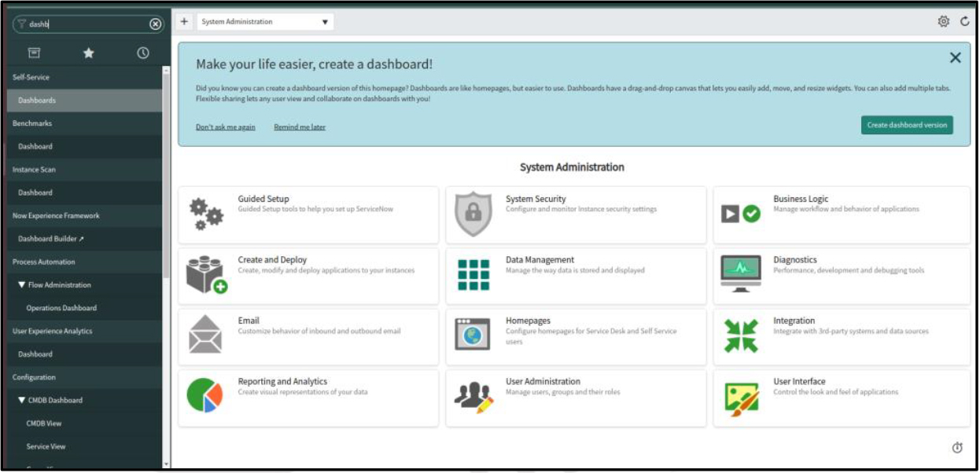The height and width of the screenshot is (473, 980).
Task: Open the Create and Deploy link
Action: coord(272,259)
